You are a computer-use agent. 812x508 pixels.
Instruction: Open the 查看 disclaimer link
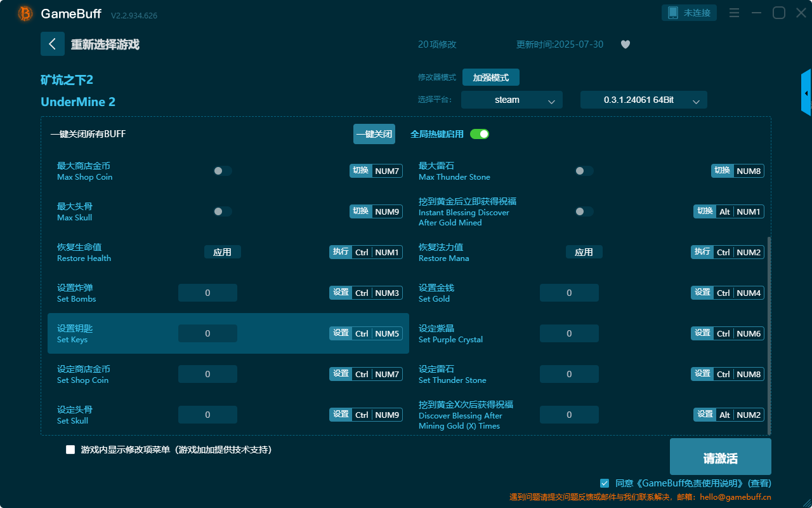(759, 483)
